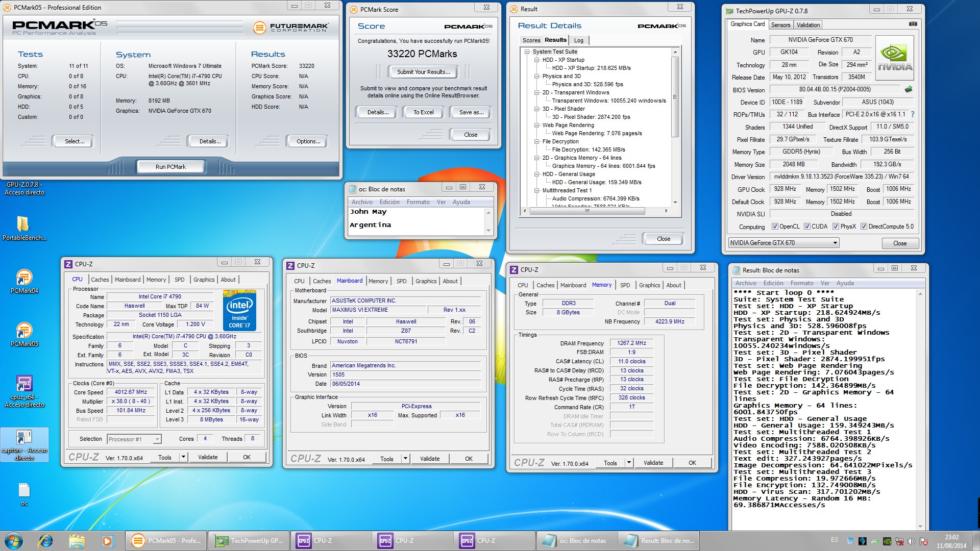The image size is (980, 551).
Task: Click the network tray icon with red X
Action: 899,541
